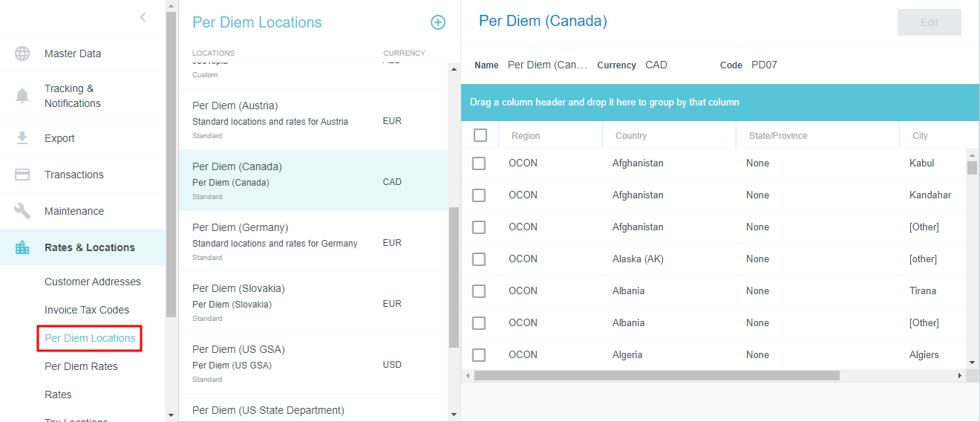The width and height of the screenshot is (980, 422).
Task: Open Customer Addresses in the sidebar
Action: [x=92, y=282]
